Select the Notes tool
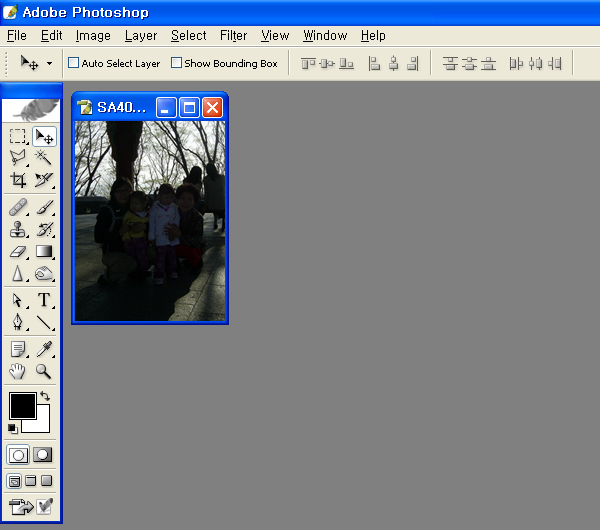 [x=18, y=349]
